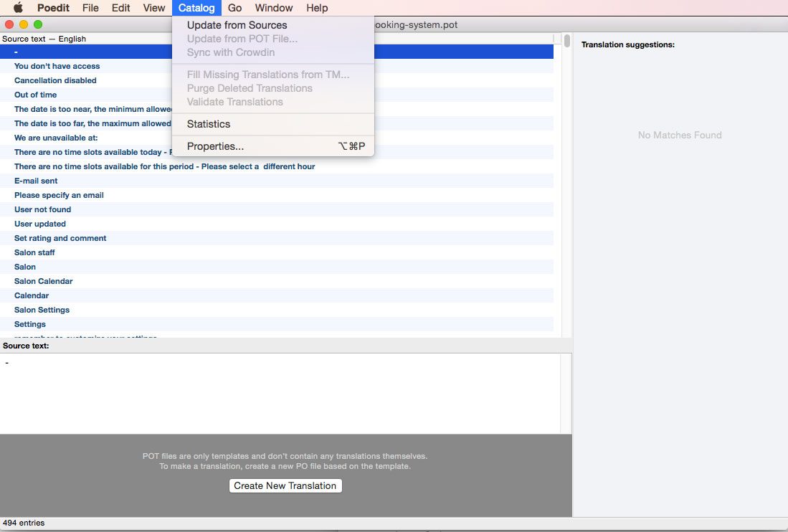The width and height of the screenshot is (788, 532).
Task: Open the Window menu
Action: (274, 8)
